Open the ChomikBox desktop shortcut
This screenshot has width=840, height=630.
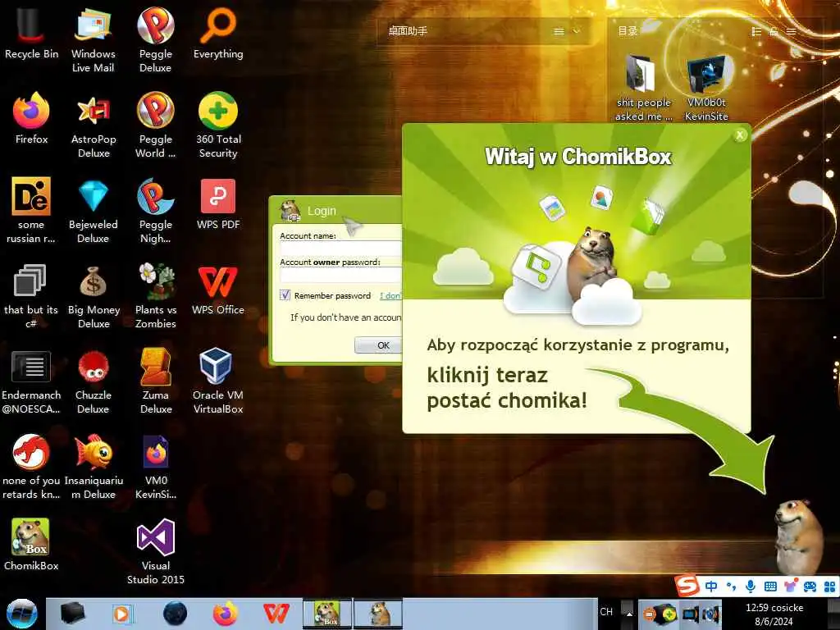(x=31, y=545)
